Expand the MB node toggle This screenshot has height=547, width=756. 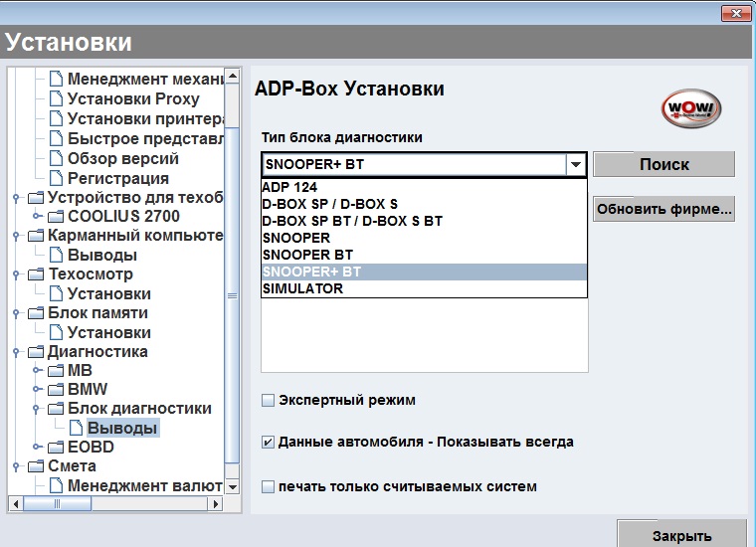pyautogui.click(x=37, y=370)
